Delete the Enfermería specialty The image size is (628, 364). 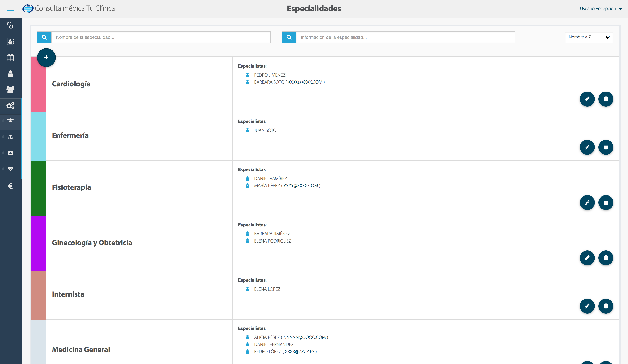pyautogui.click(x=606, y=147)
